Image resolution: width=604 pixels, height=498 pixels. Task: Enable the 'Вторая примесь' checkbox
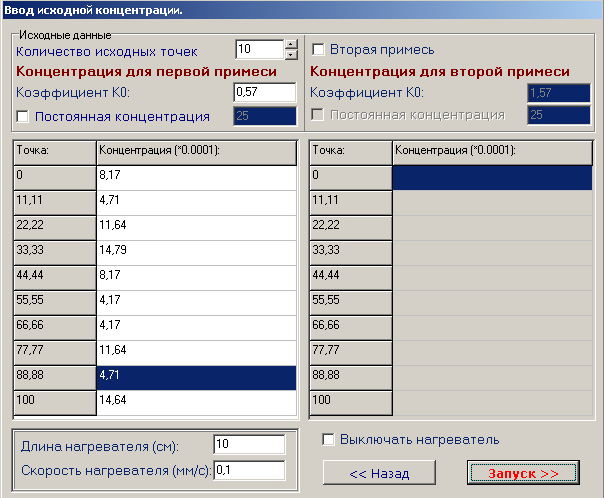coord(319,49)
